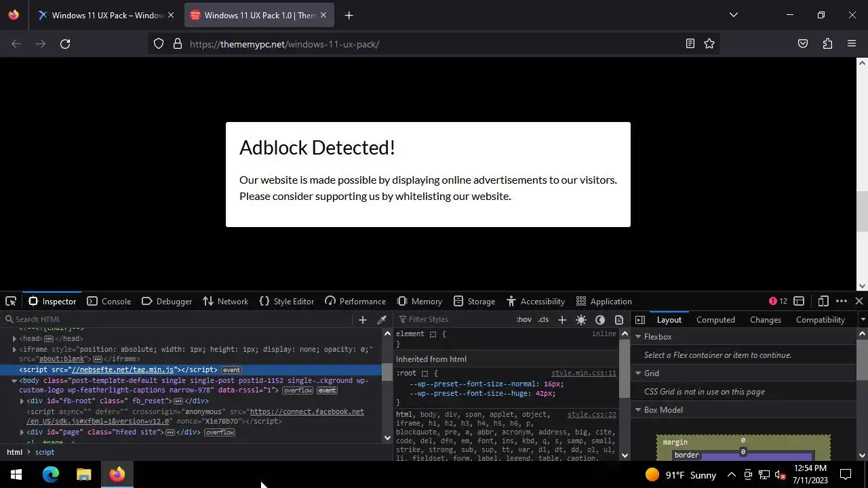Show the 12 errors count

[x=778, y=301]
